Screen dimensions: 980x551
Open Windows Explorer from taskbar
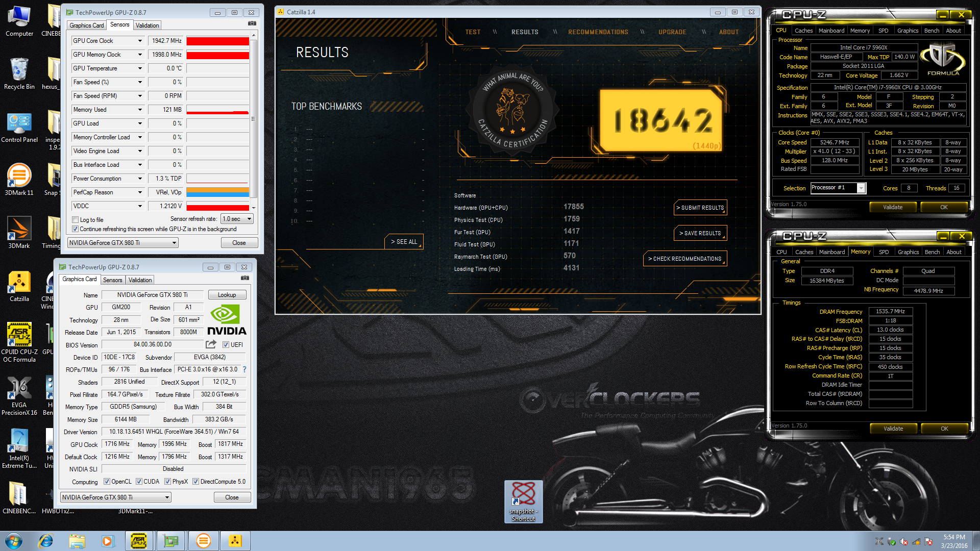tap(77, 541)
